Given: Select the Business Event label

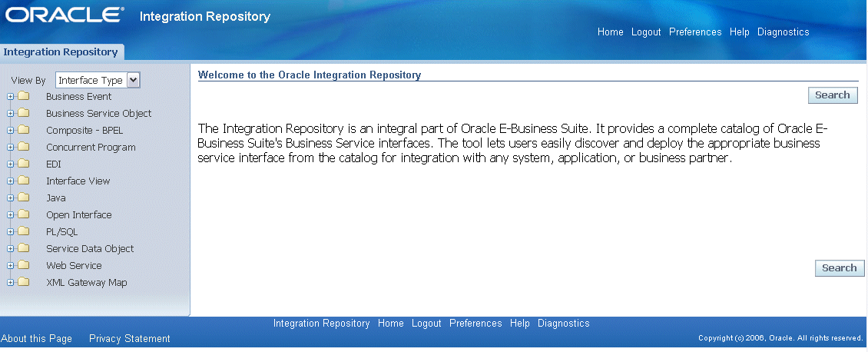Looking at the screenshot, I should [78, 96].
